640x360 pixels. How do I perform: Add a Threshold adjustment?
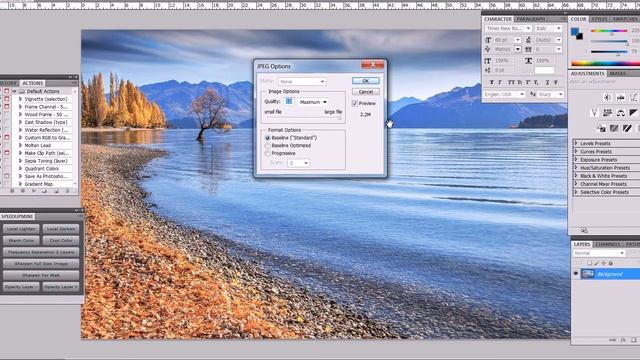click(x=627, y=128)
